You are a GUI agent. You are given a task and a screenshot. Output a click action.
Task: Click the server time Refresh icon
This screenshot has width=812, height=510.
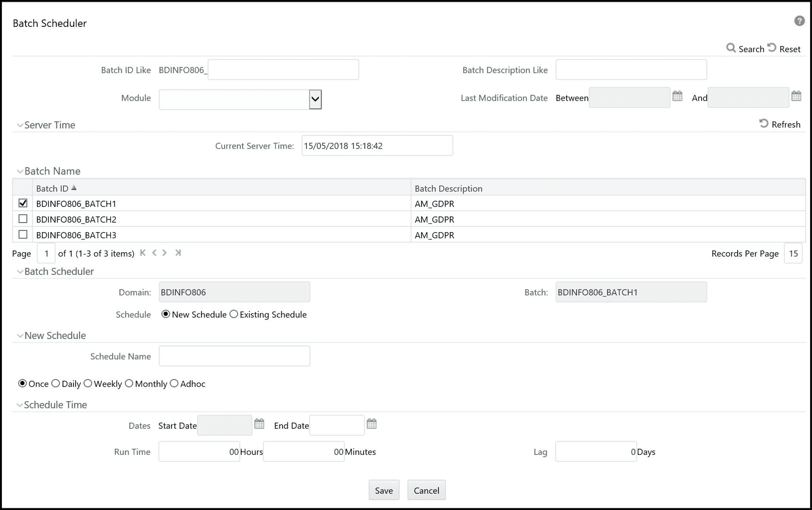(764, 124)
